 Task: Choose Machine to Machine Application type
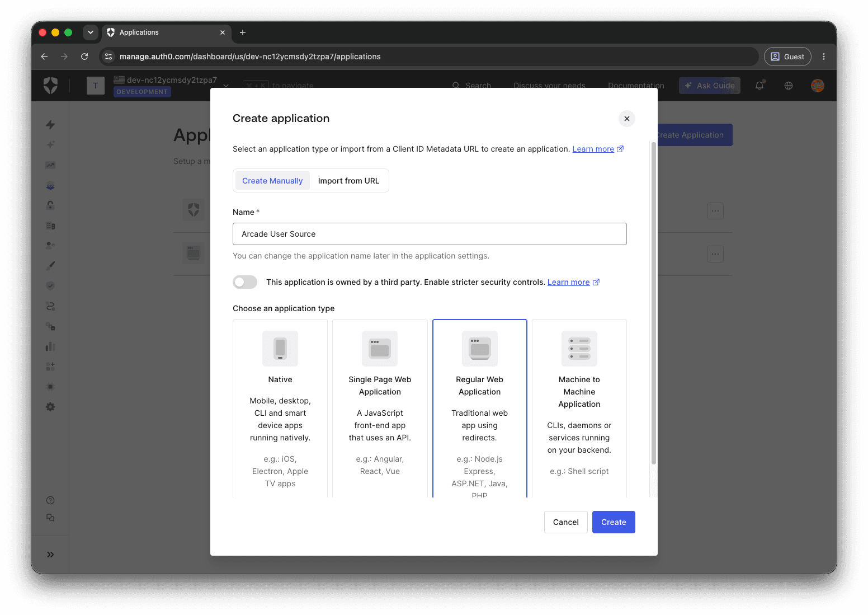579,409
